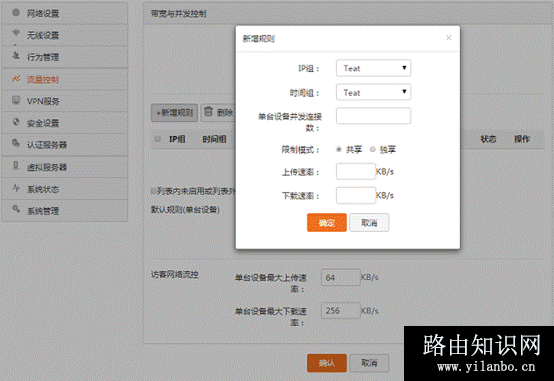Expand the IP组 dropdown

click(x=373, y=68)
